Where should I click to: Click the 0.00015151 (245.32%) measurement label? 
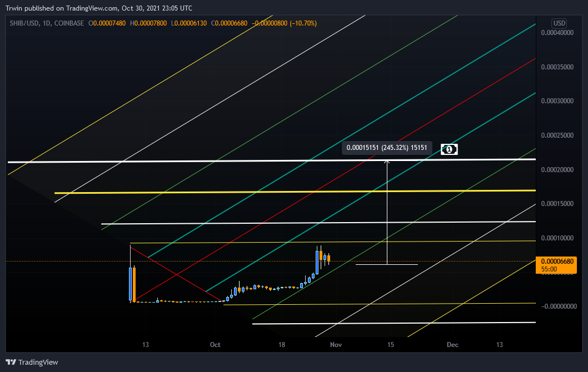coord(387,148)
